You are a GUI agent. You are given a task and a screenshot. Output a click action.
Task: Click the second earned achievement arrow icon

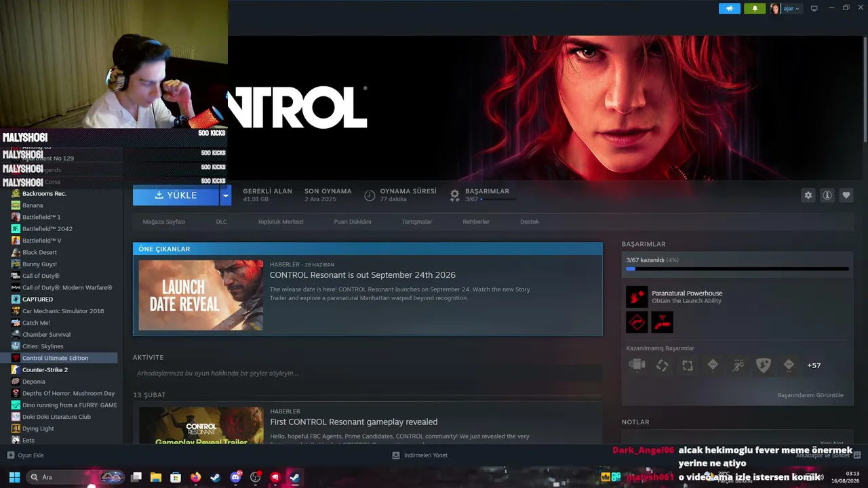637,323
